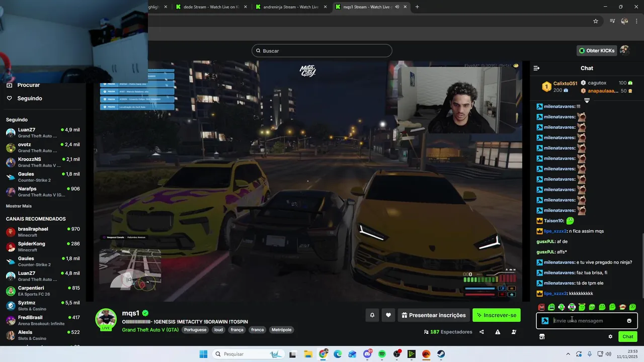Image resolution: width=644 pixels, height=362 pixels.
Task: Mute the mqs1 Stream browser tab
Action: point(397,7)
